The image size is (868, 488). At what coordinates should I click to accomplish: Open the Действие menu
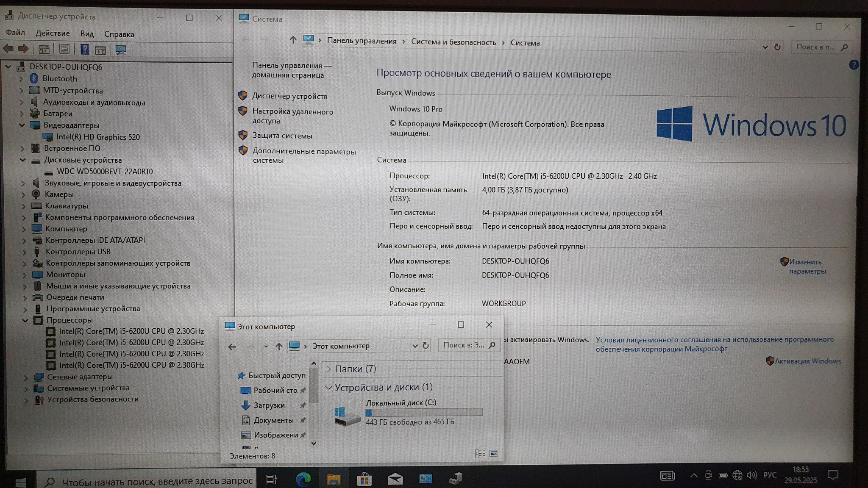pos(53,33)
